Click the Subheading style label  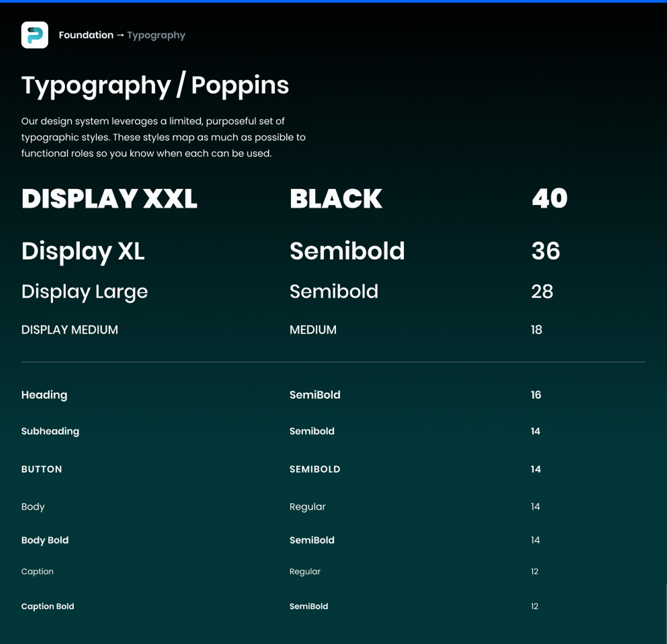pos(50,431)
